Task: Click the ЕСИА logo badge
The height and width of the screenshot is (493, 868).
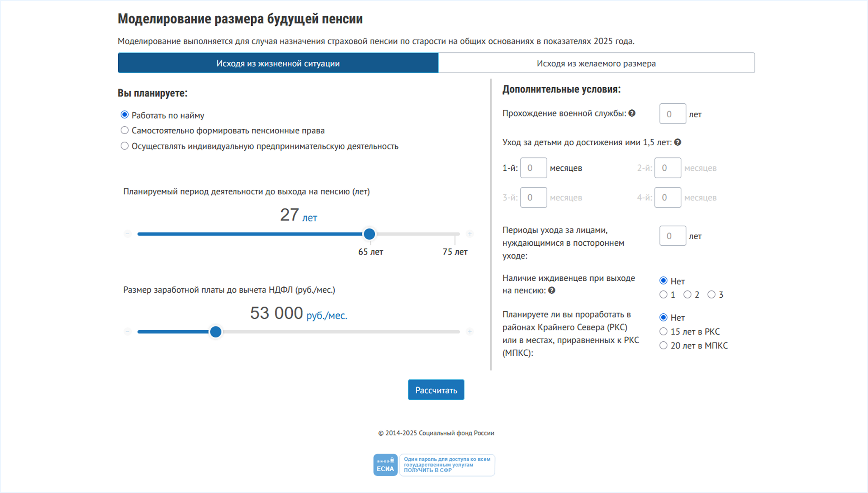Action: [385, 465]
